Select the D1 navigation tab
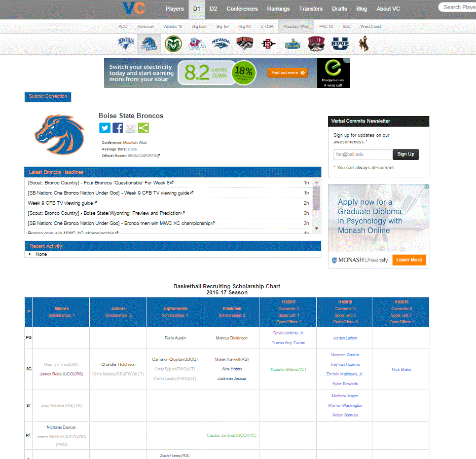 [197, 9]
